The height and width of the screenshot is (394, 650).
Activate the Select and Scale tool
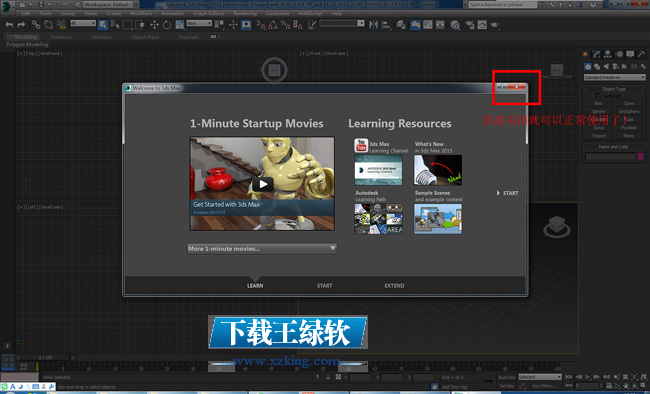(x=179, y=25)
